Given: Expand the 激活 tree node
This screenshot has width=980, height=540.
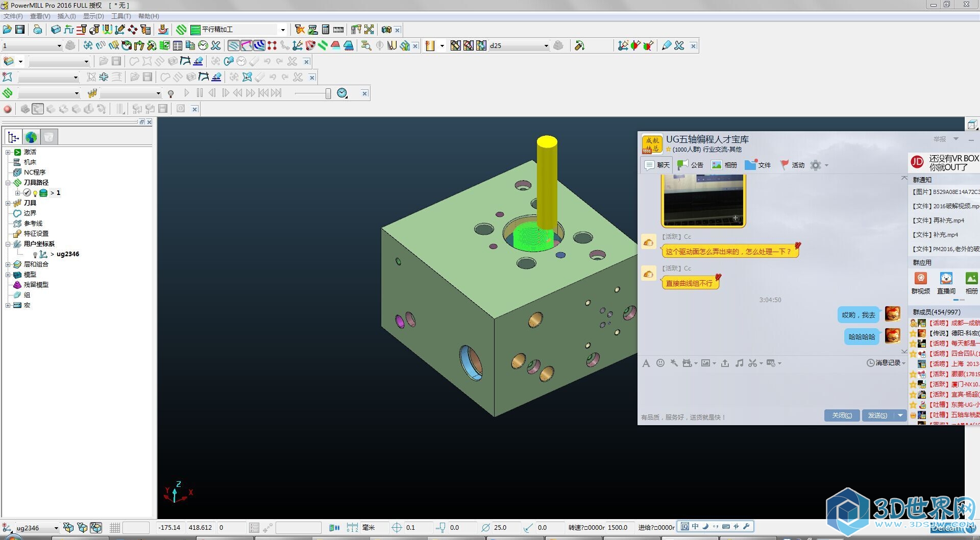Looking at the screenshot, I should tap(8, 152).
